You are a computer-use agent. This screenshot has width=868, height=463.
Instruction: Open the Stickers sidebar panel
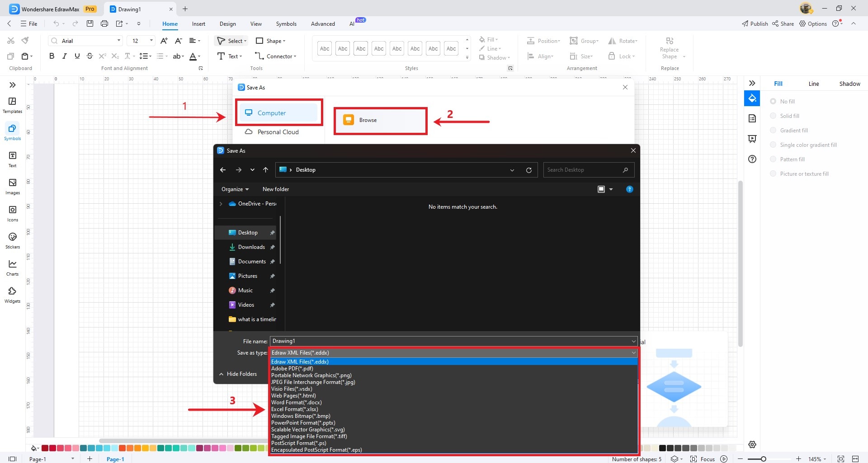[x=12, y=240]
